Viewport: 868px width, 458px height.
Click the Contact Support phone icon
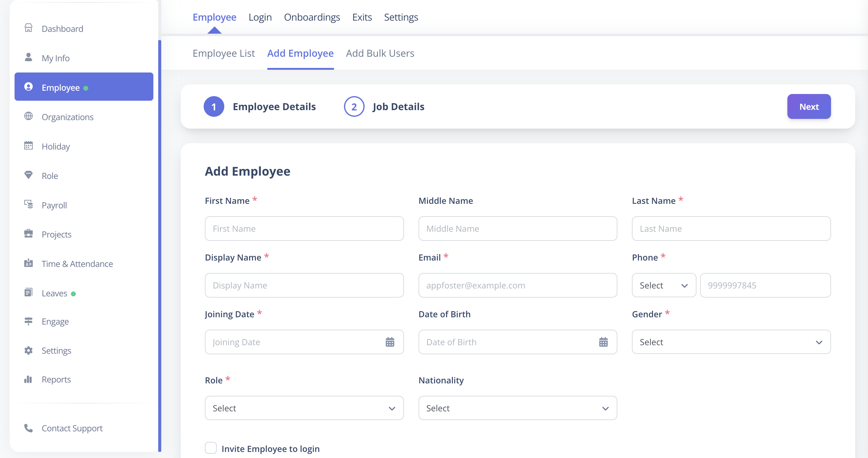29,428
